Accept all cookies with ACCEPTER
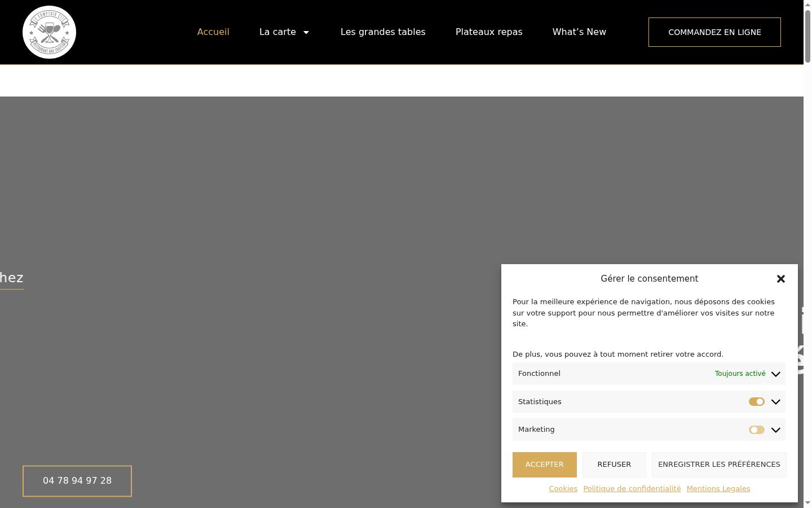This screenshot has height=508, width=812. [544, 465]
